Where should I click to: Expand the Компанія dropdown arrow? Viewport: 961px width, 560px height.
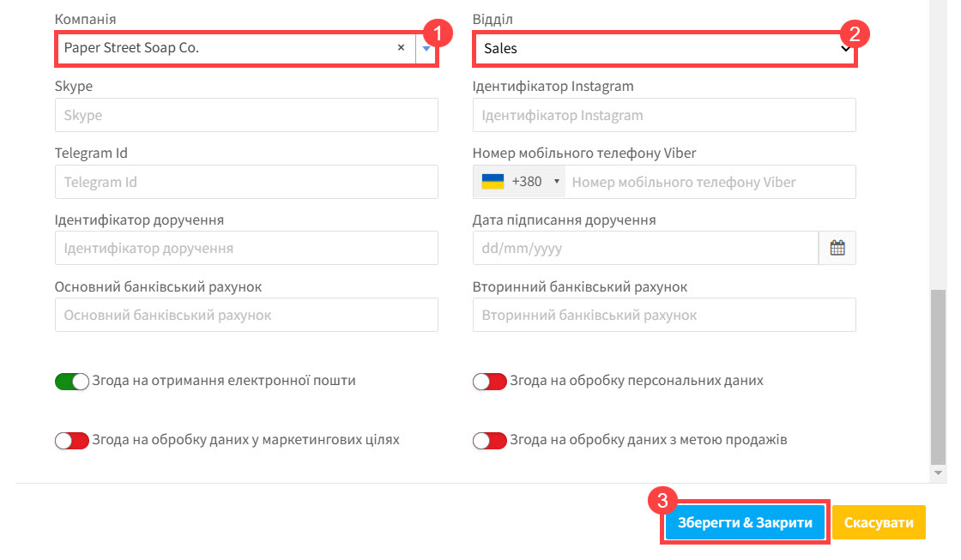point(426,48)
